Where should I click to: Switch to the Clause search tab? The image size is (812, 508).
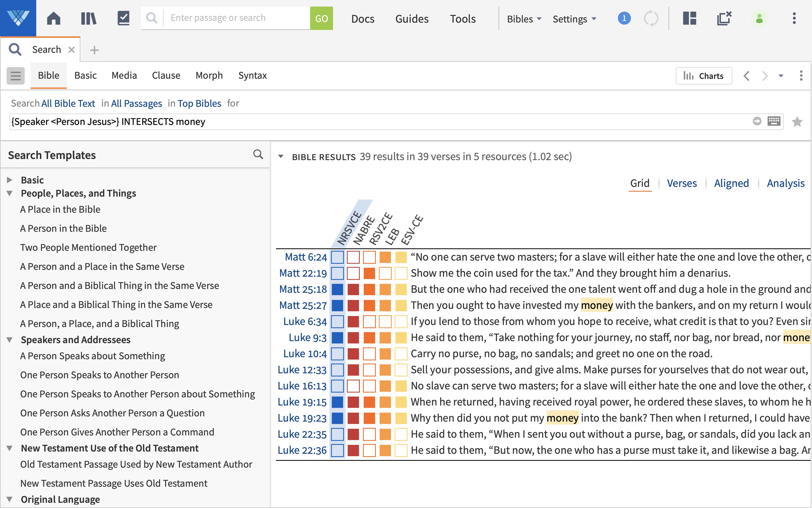166,75
